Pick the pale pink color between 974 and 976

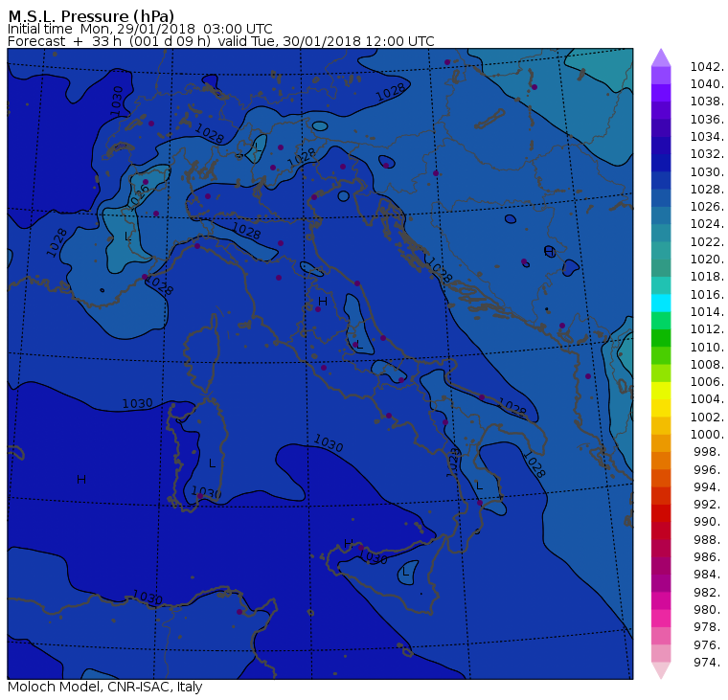(x=661, y=653)
